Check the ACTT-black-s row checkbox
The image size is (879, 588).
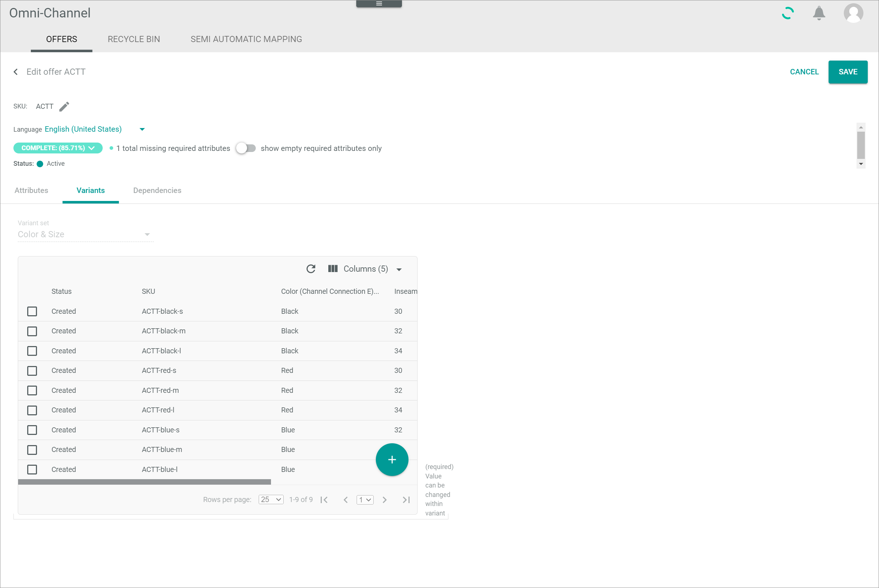32,311
